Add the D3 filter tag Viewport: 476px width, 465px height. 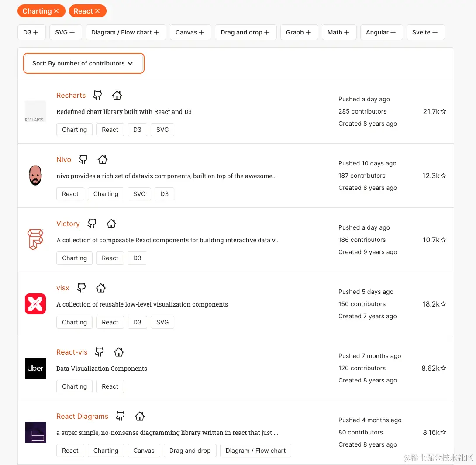point(31,32)
